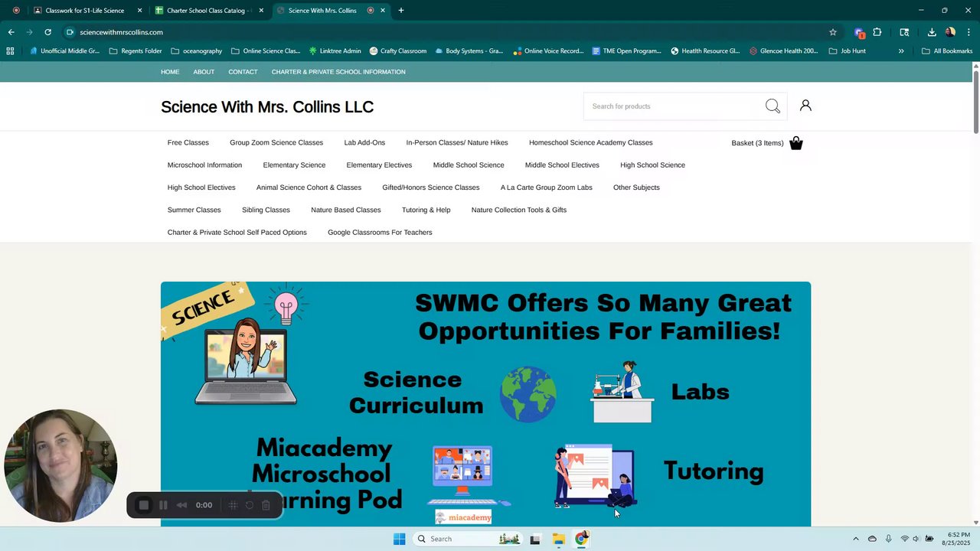Click the grid dots icon on the recording bar

point(234,505)
